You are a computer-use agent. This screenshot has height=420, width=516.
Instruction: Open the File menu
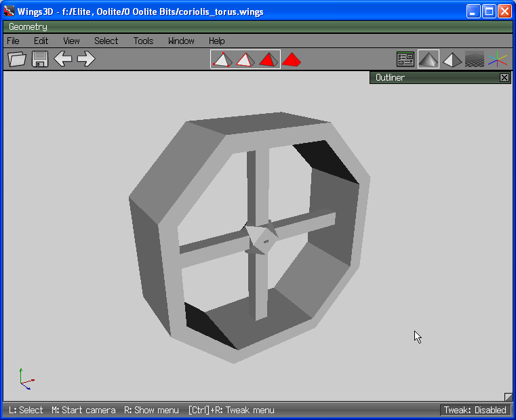click(x=13, y=41)
